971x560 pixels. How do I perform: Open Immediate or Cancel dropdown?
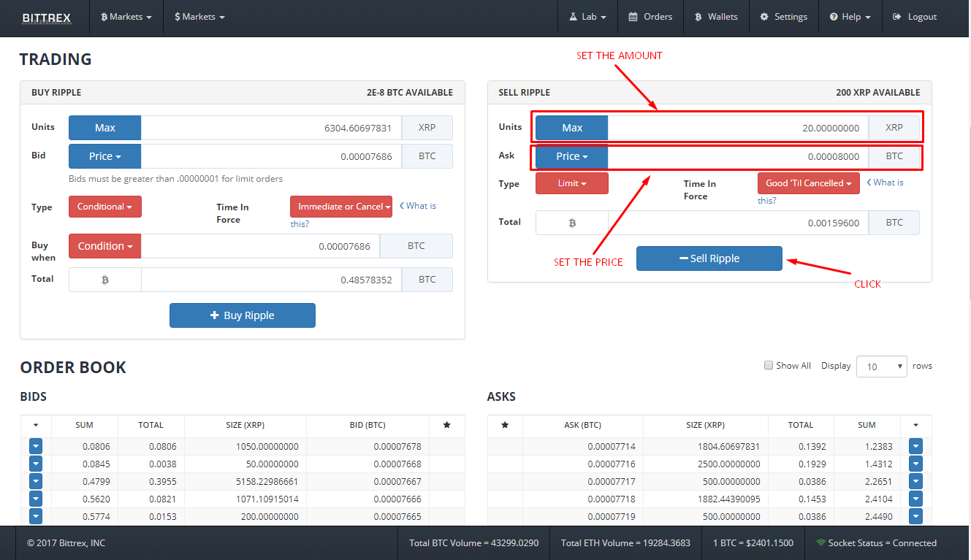pos(341,207)
